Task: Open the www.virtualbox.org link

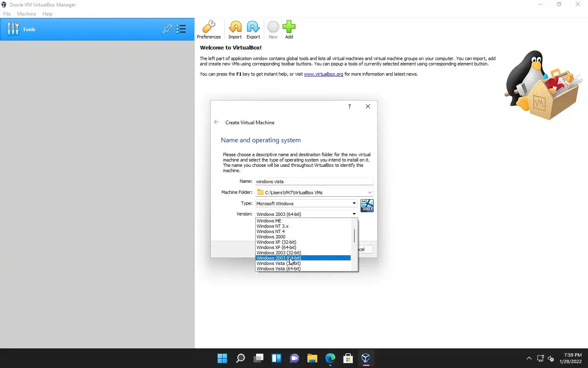Action: [323, 74]
